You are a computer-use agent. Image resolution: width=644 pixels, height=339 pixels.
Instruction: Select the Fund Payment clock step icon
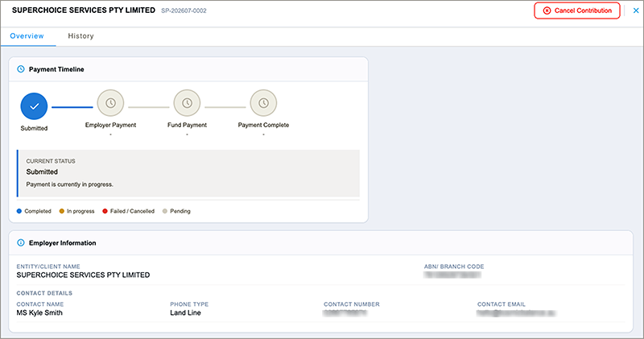pyautogui.click(x=187, y=103)
